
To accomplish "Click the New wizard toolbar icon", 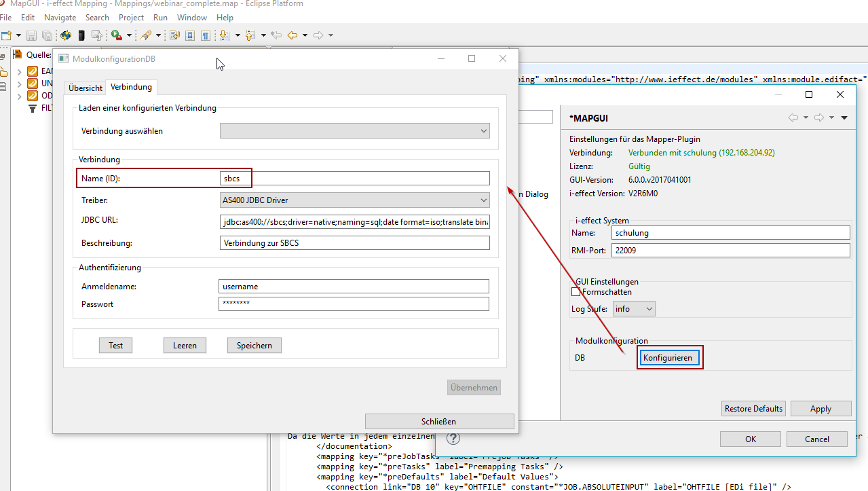I will click(x=6, y=35).
